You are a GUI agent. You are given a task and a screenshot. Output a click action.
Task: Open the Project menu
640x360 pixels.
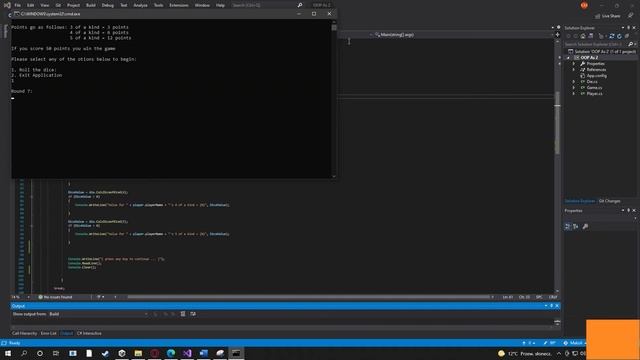(x=73, y=5)
